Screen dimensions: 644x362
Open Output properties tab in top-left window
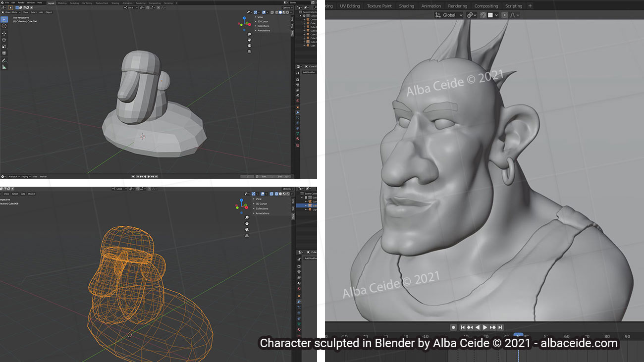pyautogui.click(x=298, y=85)
